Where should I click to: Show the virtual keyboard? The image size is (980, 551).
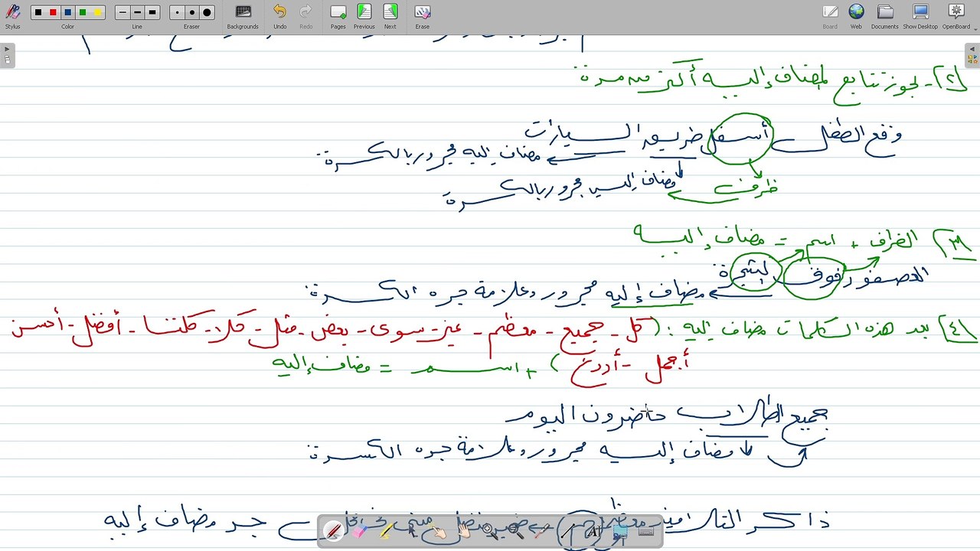pos(645,531)
